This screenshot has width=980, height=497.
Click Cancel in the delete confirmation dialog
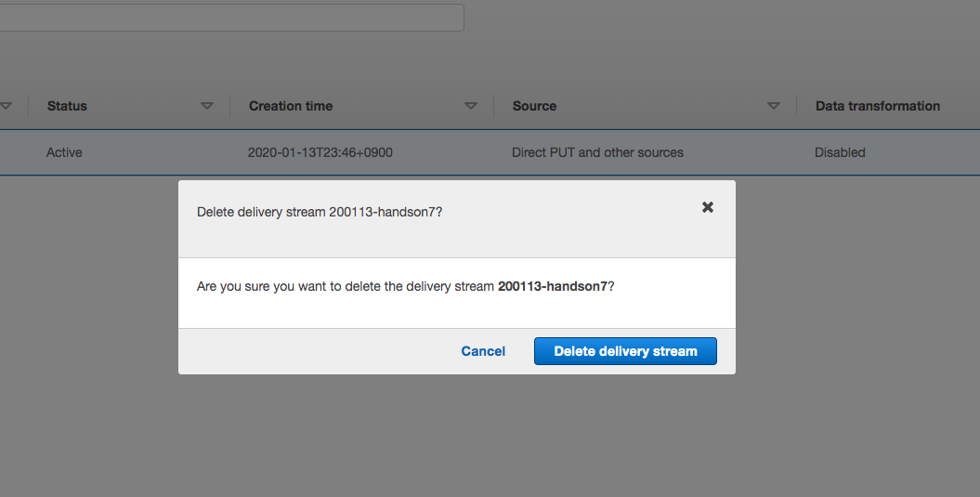pos(483,351)
